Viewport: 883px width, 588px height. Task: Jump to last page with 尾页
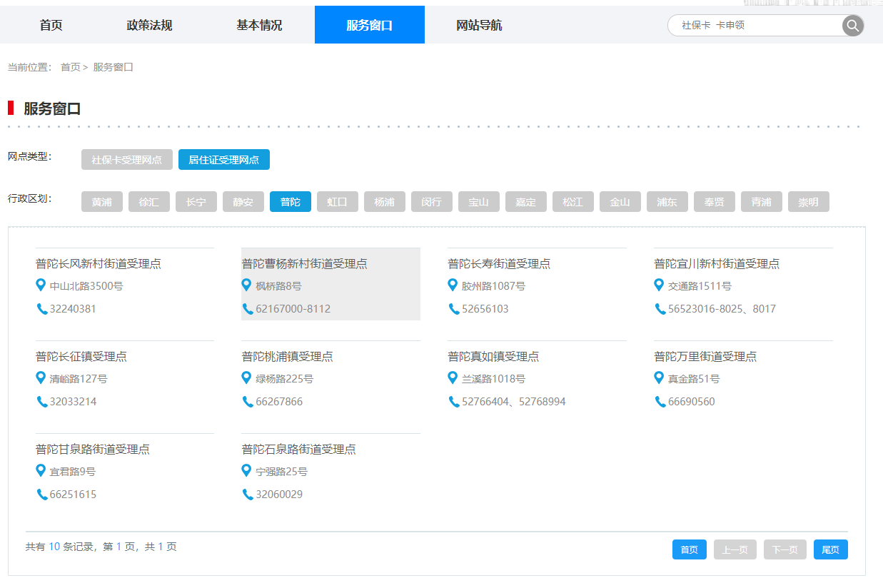[x=831, y=549]
